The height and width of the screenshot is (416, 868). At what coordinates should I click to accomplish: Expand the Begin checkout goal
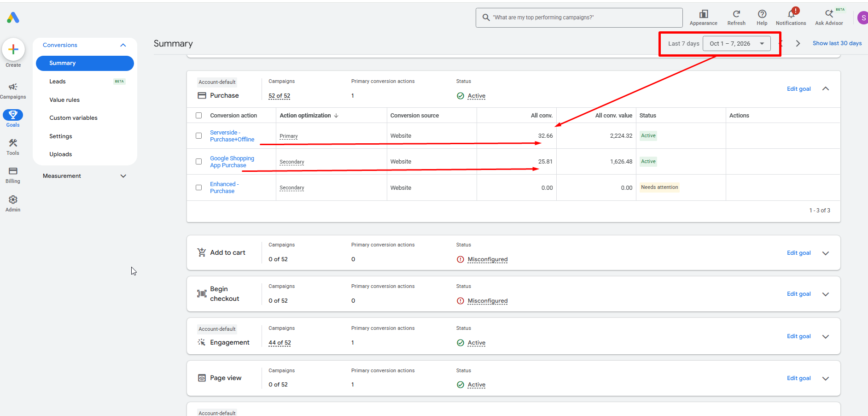tap(826, 294)
